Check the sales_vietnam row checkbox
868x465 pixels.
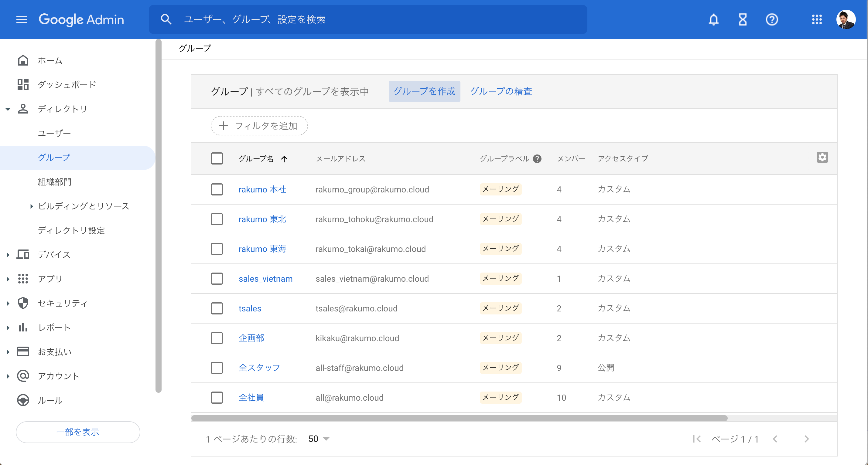coord(217,279)
